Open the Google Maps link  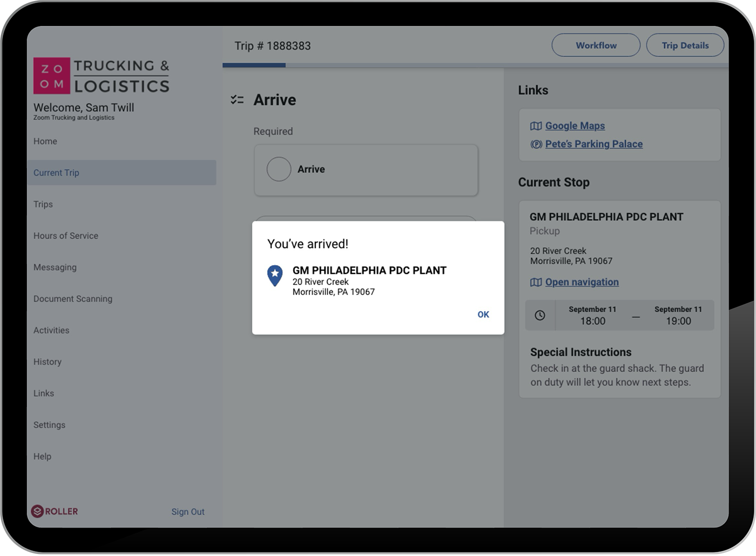[575, 126]
